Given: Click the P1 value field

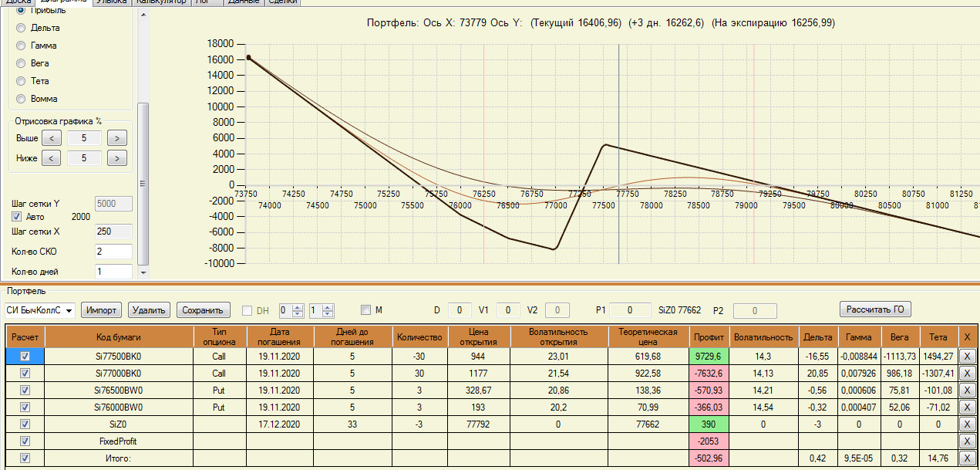Looking at the screenshot, I should pos(628,310).
